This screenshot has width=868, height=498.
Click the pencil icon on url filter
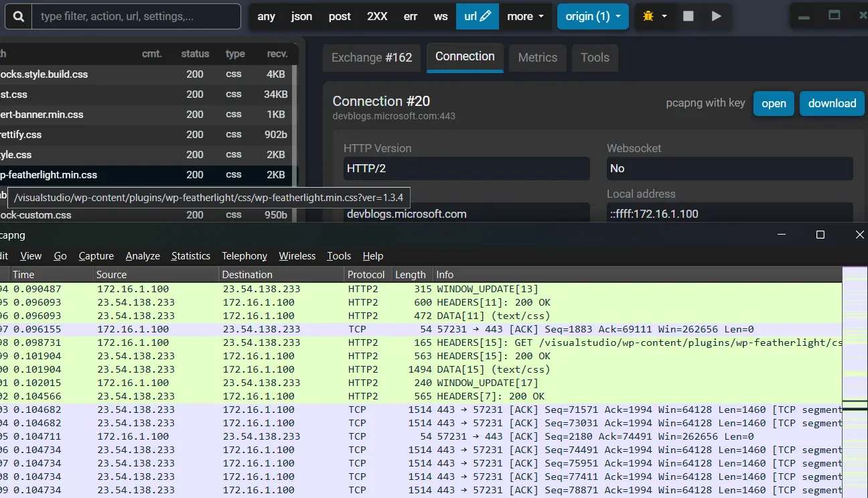(486, 16)
